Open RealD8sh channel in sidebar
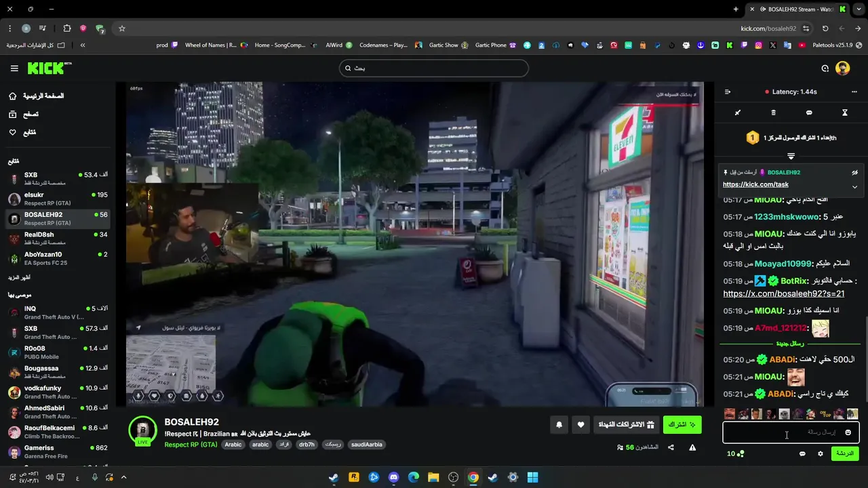The image size is (868, 488). pos(58,239)
